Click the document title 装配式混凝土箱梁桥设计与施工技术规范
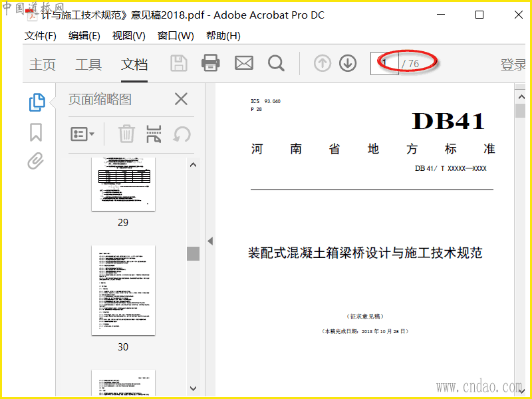The height and width of the screenshot is (399, 532). 365,253
